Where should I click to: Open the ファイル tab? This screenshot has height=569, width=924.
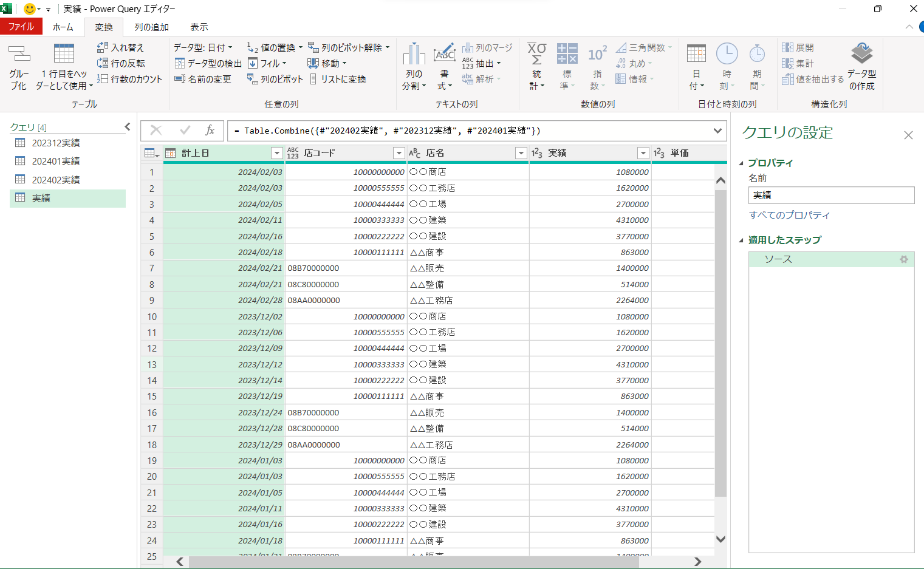coord(21,27)
